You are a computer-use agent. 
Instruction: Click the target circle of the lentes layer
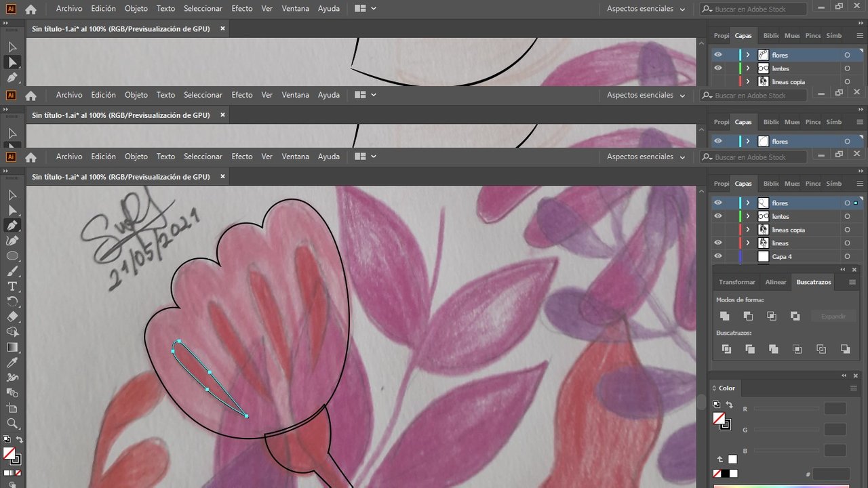coord(847,216)
